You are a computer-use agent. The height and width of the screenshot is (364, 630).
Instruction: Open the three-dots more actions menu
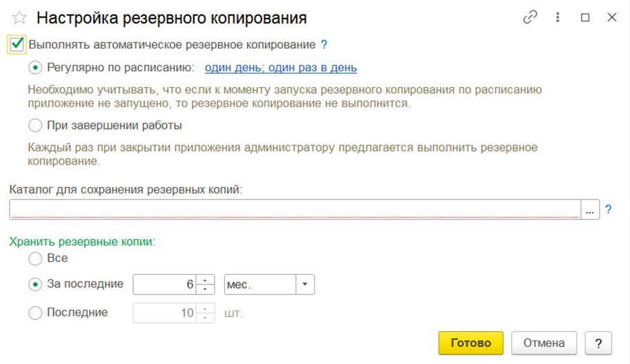point(558,17)
